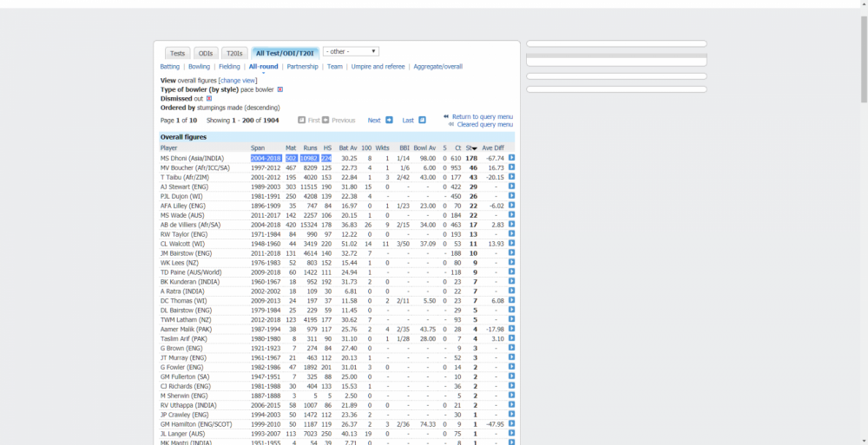This screenshot has width=868, height=445.
Task: Open details arrow for BK Kunderan row
Action: click(511, 281)
